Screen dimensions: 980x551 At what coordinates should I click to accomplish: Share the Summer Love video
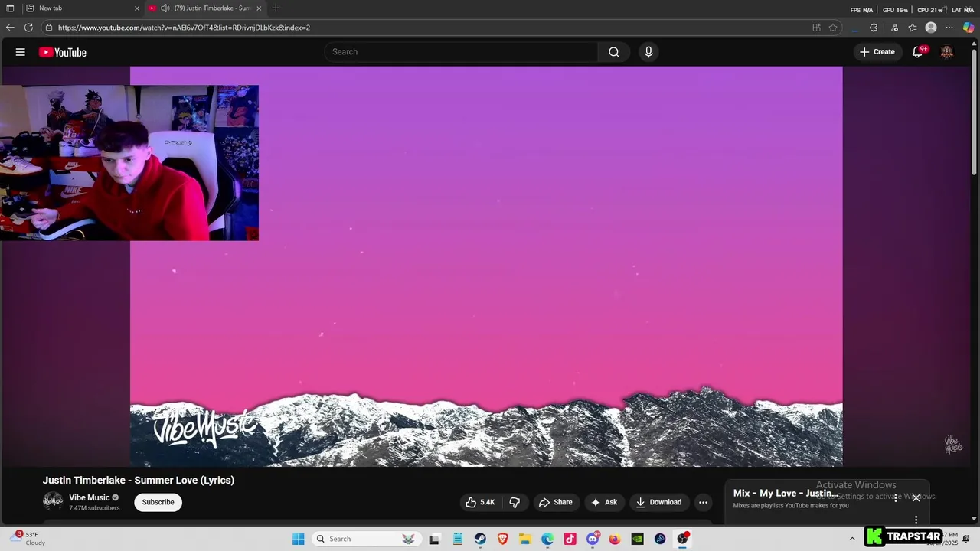coord(556,502)
